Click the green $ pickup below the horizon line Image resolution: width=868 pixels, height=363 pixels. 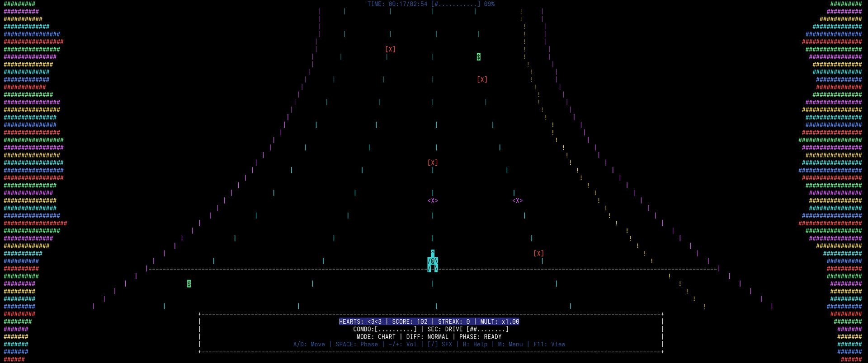pyautogui.click(x=189, y=284)
